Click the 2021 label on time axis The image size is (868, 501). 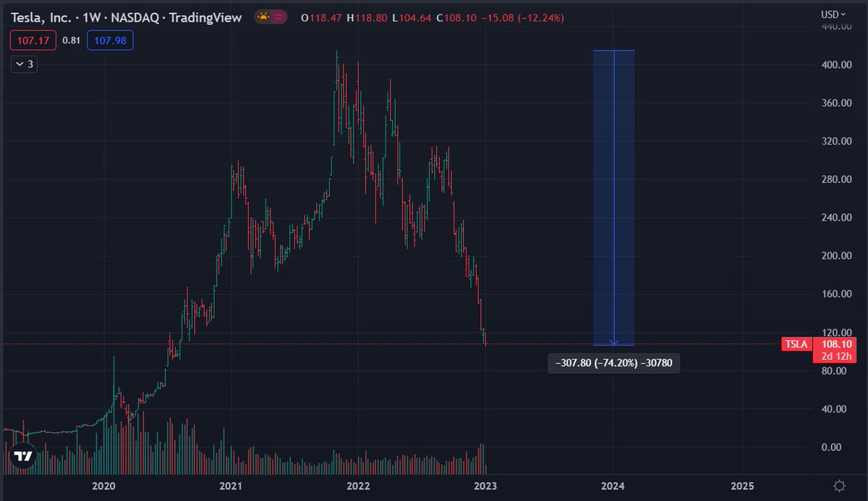[x=231, y=485]
